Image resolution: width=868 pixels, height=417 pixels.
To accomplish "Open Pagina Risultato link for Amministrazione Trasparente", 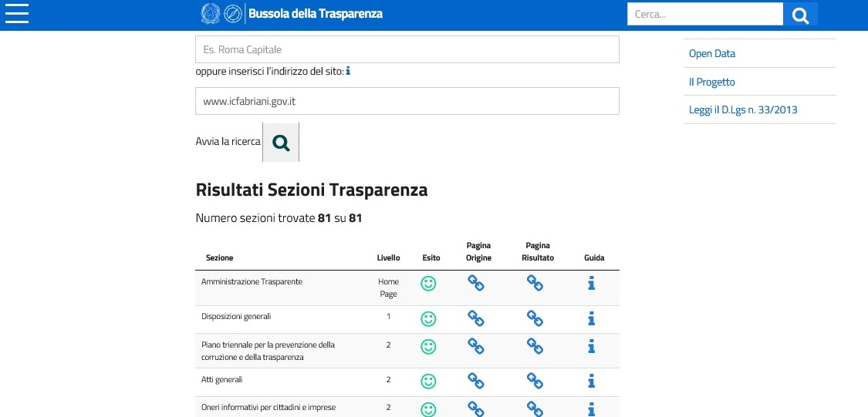I will click(535, 283).
